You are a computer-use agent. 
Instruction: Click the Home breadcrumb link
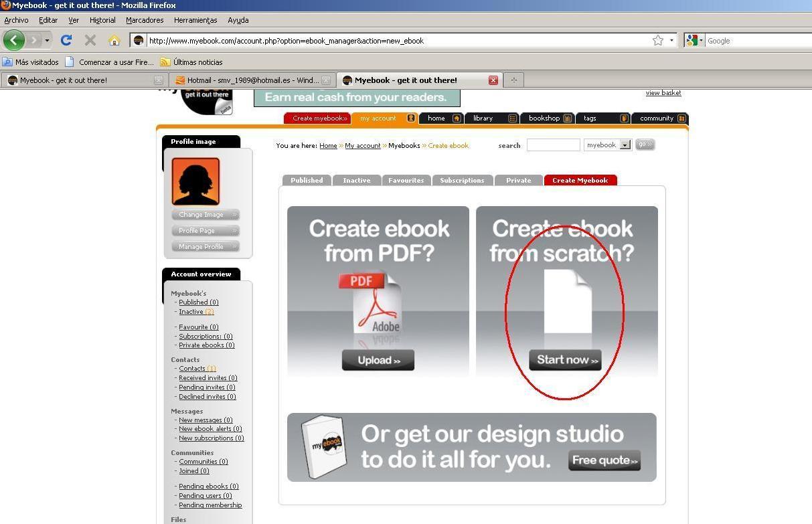click(x=328, y=145)
